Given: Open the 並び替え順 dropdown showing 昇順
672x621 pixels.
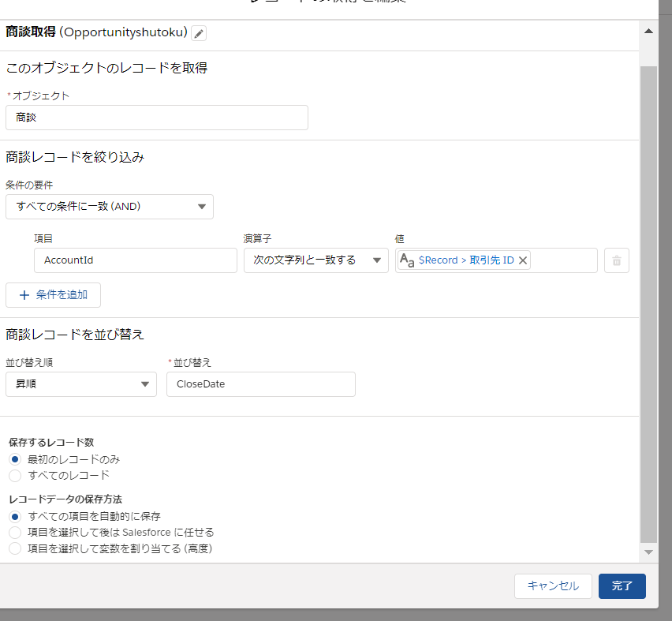Looking at the screenshot, I should click(x=80, y=384).
